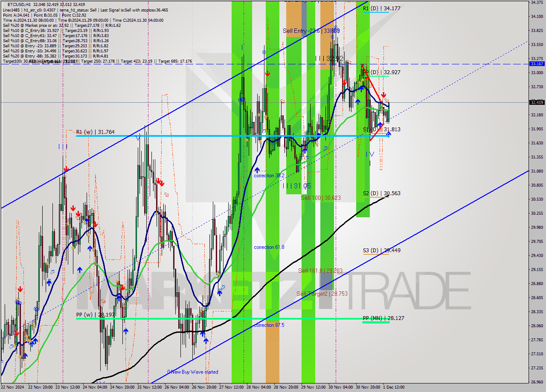The image size is (546, 392).
Task: Click the 29 Nov 12:00 time label
Action: [313, 387]
